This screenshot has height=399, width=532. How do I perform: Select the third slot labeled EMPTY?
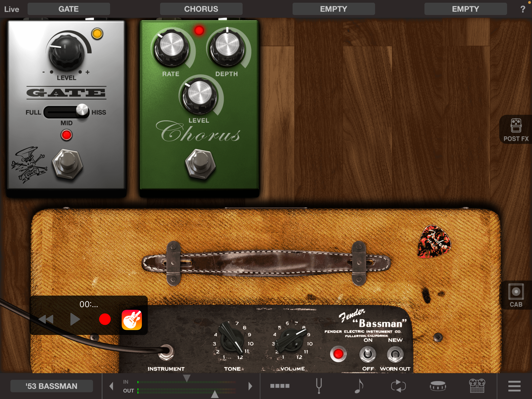coord(334,9)
